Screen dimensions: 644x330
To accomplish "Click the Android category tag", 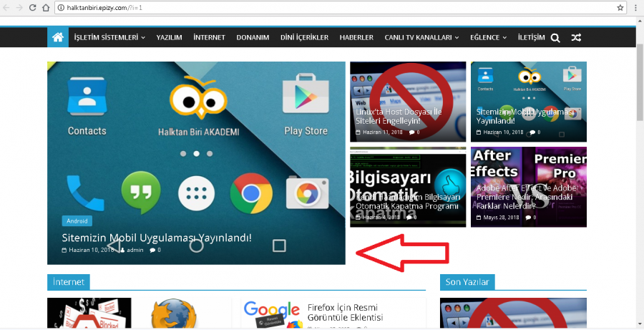I will pyautogui.click(x=77, y=221).
